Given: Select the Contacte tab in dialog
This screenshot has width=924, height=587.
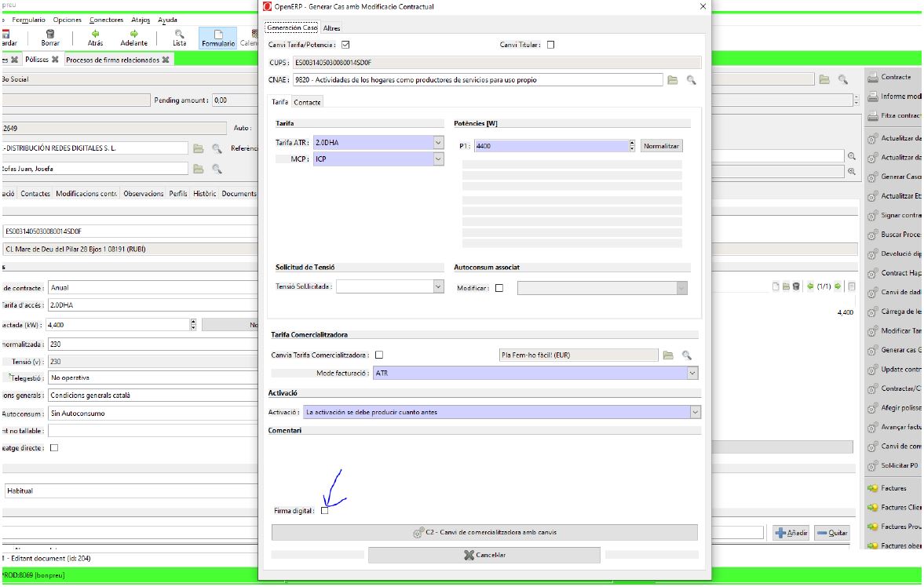Looking at the screenshot, I should 308,102.
